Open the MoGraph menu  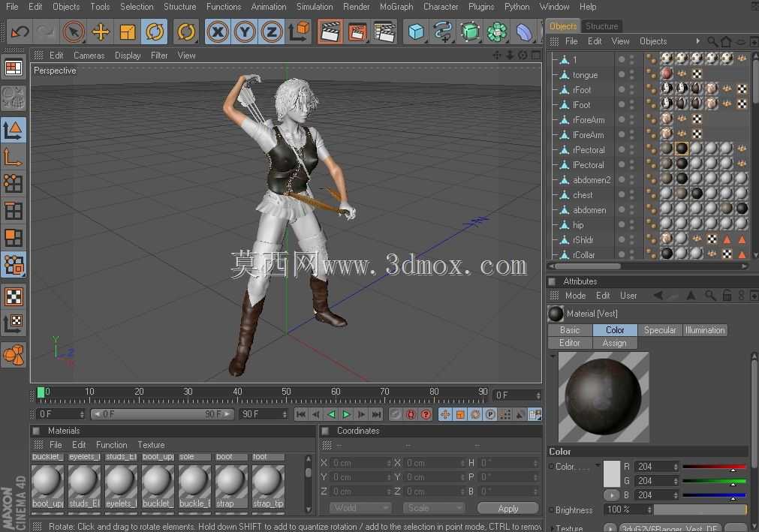pos(396,7)
